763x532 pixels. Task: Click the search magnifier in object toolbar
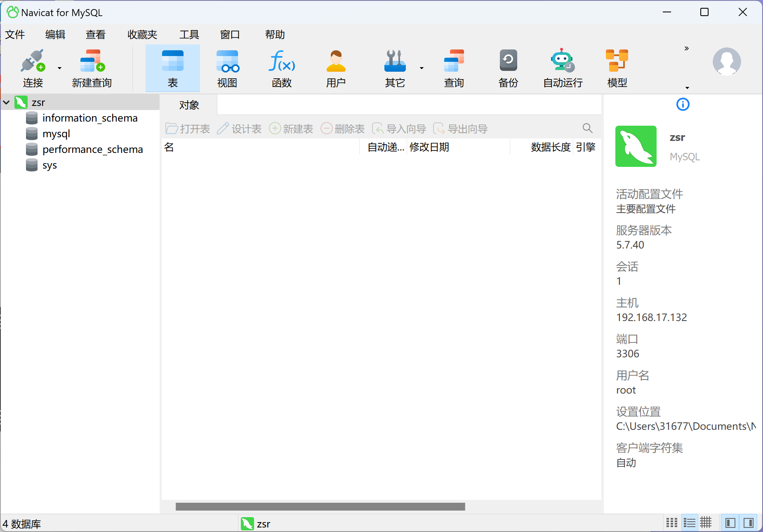[x=588, y=128]
